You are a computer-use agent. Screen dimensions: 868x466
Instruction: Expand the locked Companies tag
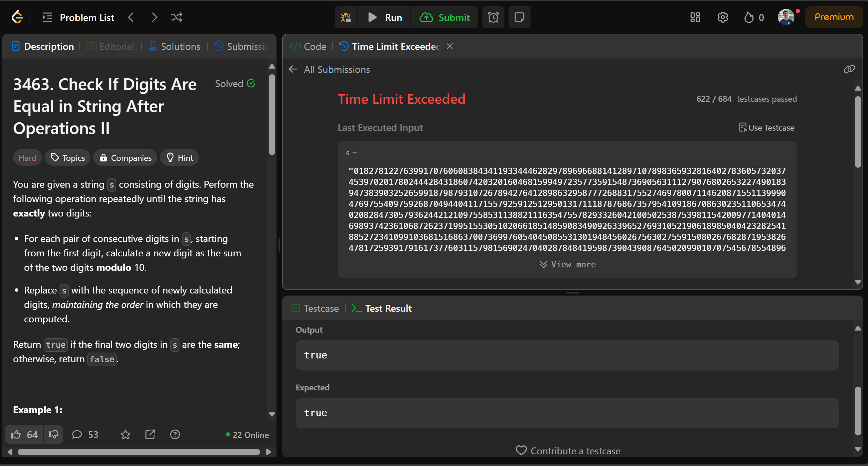(126, 158)
